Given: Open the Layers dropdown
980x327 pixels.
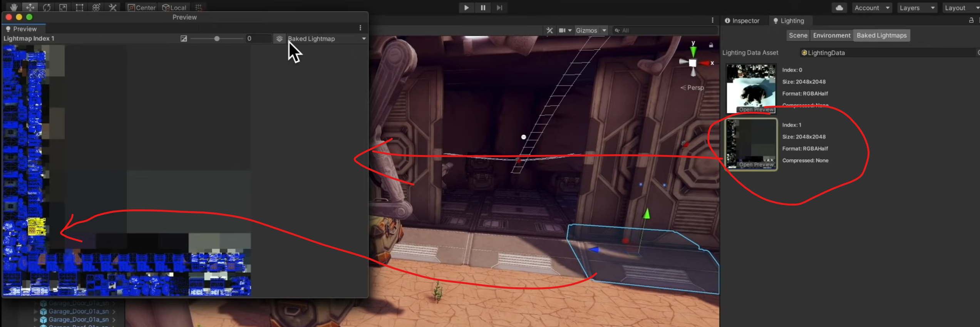Looking at the screenshot, I should click(917, 8).
